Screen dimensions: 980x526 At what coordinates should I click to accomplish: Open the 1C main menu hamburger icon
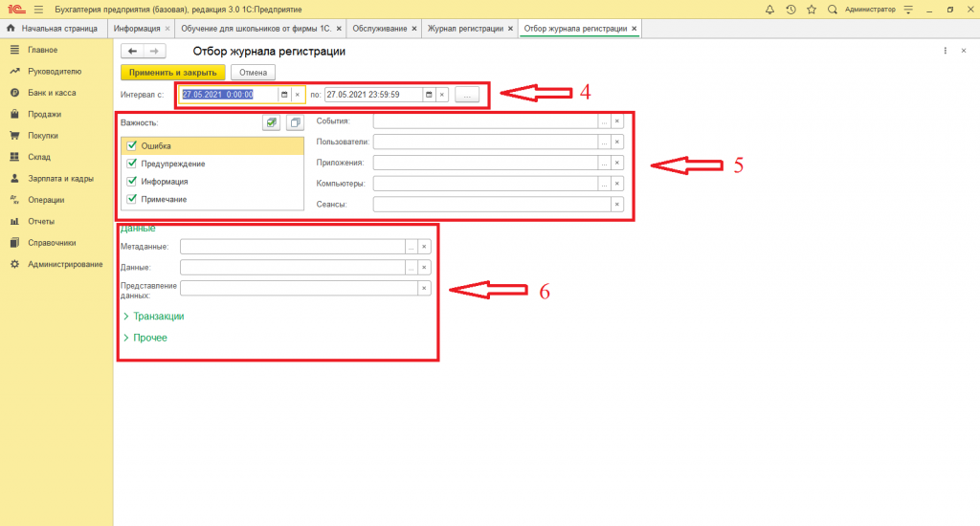coord(38,10)
